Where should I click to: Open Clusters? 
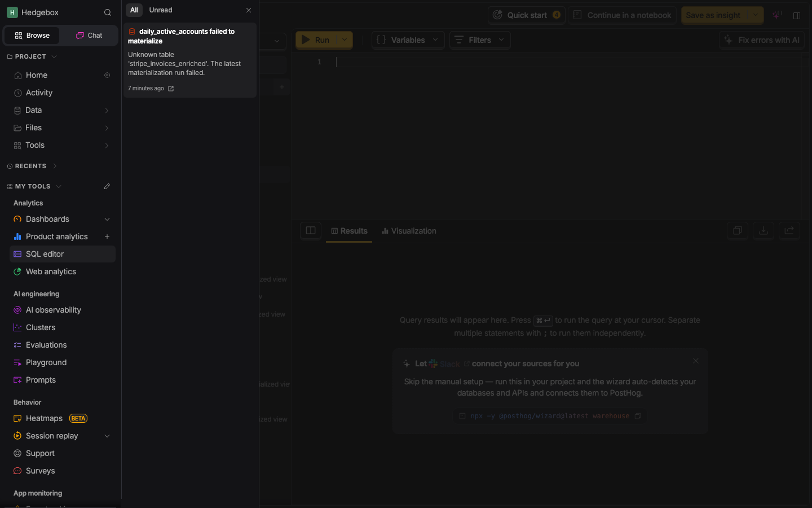coord(41,327)
